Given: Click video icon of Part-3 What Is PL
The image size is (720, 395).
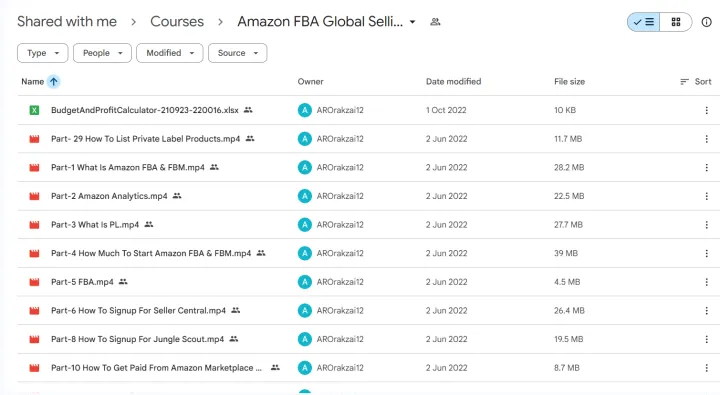Looking at the screenshot, I should point(34,225).
